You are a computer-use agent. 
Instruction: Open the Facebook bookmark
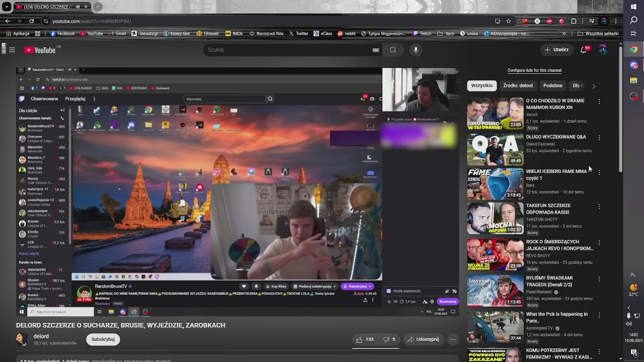(x=62, y=34)
